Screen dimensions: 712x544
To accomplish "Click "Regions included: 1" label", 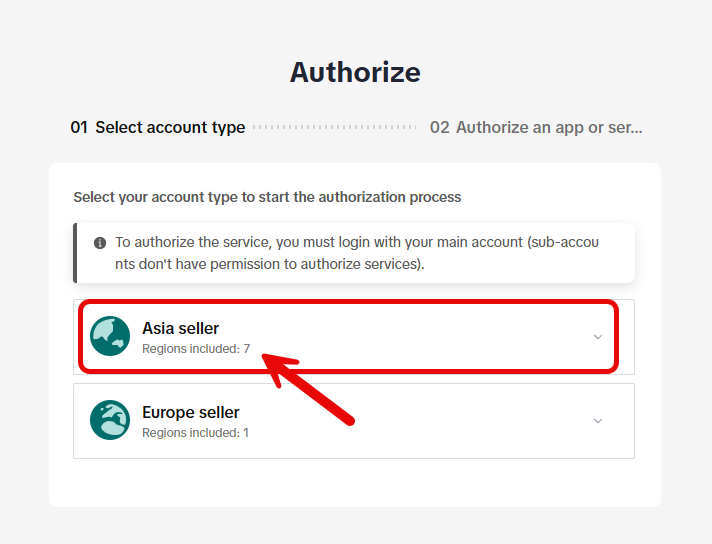I will (x=195, y=433).
